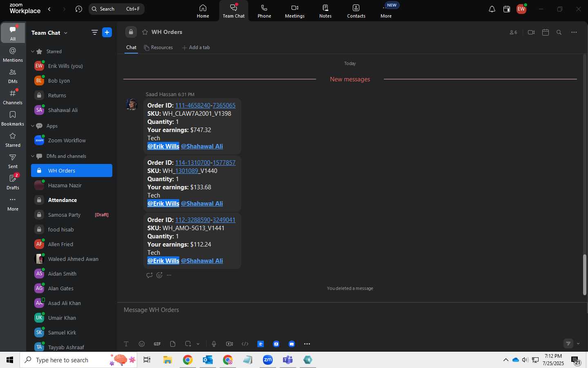Open Drafts in the left sidebar

coord(13,182)
